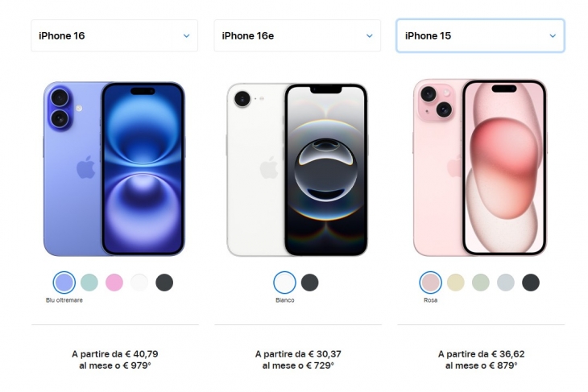The width and height of the screenshot is (588, 392).
Task: Pick the green color swatch for iPhone 15
Action: (x=481, y=283)
